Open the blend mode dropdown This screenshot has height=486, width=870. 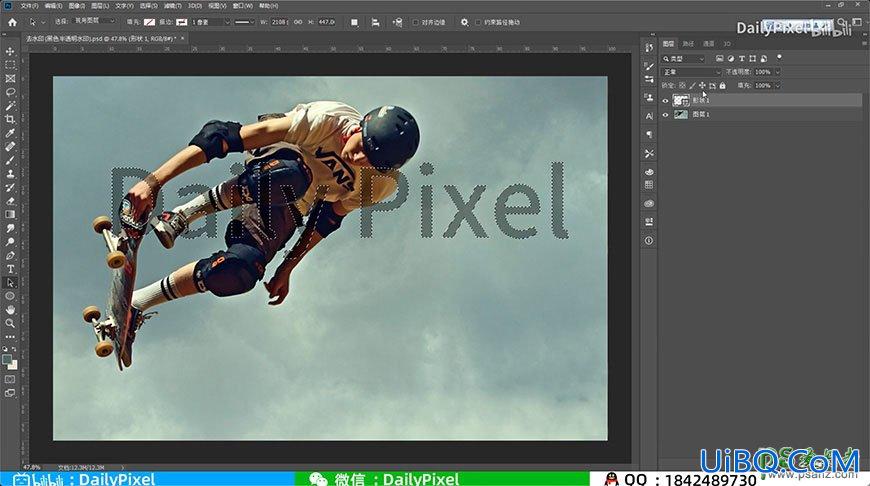coord(691,72)
